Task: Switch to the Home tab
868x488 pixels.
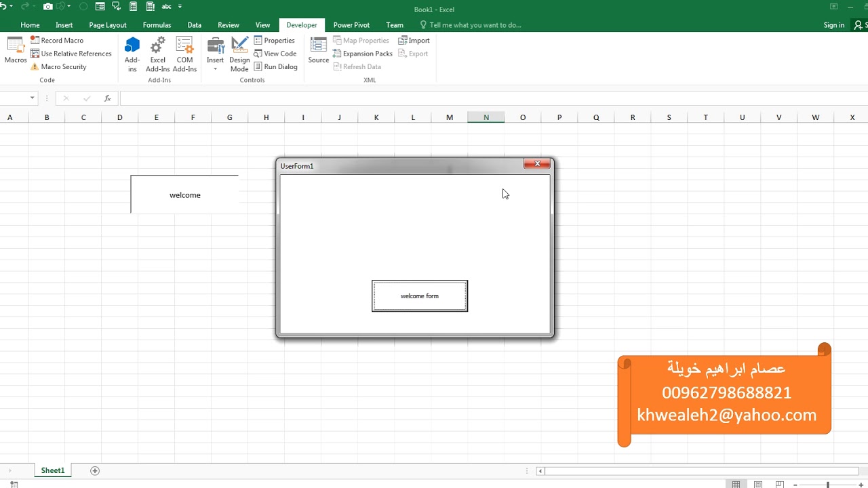Action: (30, 25)
